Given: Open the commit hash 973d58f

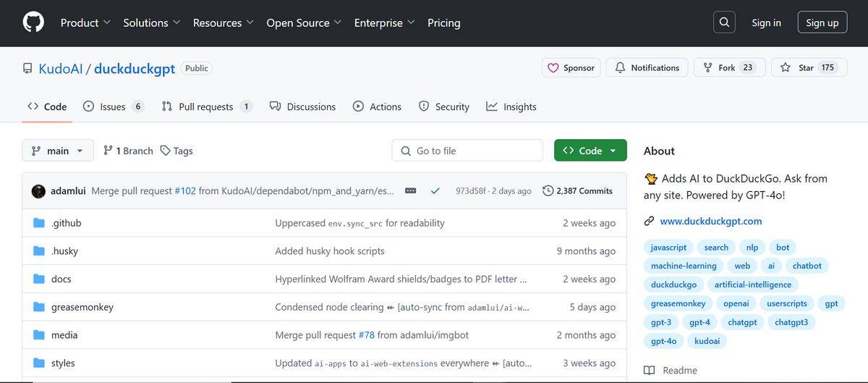Looking at the screenshot, I should coord(470,191).
